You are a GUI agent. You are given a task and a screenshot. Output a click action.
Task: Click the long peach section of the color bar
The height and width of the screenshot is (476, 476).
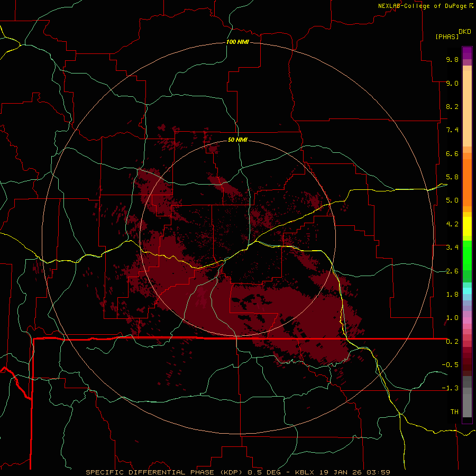point(467,108)
